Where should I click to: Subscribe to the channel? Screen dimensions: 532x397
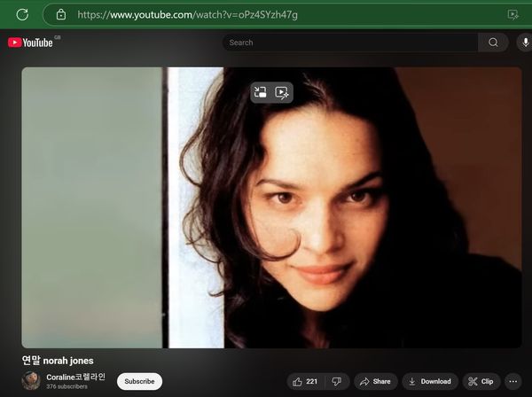pyautogui.click(x=139, y=381)
